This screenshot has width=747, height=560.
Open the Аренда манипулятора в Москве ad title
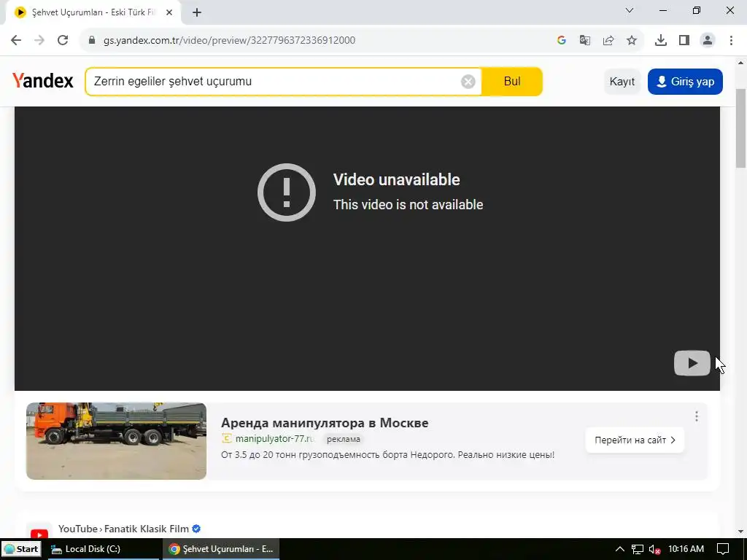tap(325, 423)
